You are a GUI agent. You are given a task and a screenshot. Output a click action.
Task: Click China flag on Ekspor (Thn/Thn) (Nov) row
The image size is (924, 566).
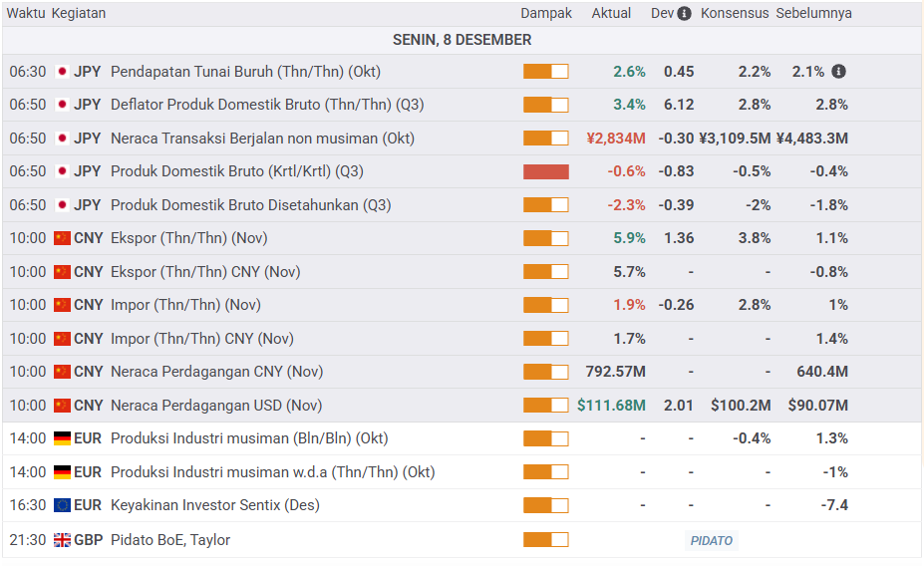tap(62, 238)
